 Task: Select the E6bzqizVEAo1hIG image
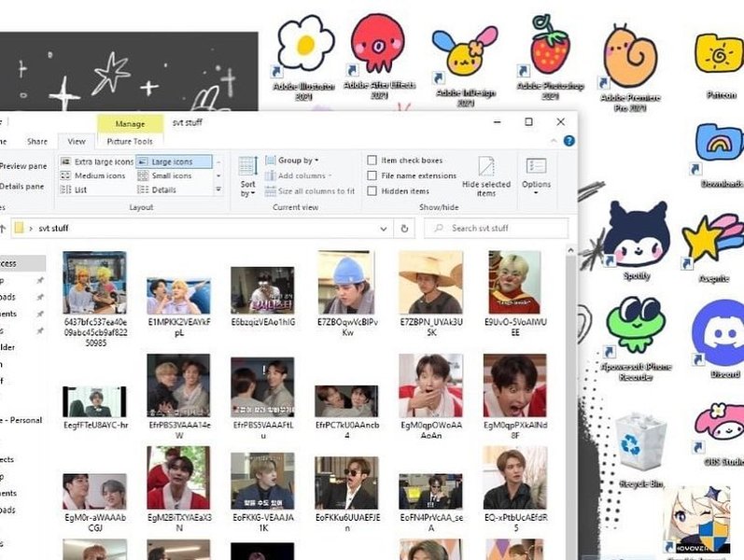click(x=263, y=297)
